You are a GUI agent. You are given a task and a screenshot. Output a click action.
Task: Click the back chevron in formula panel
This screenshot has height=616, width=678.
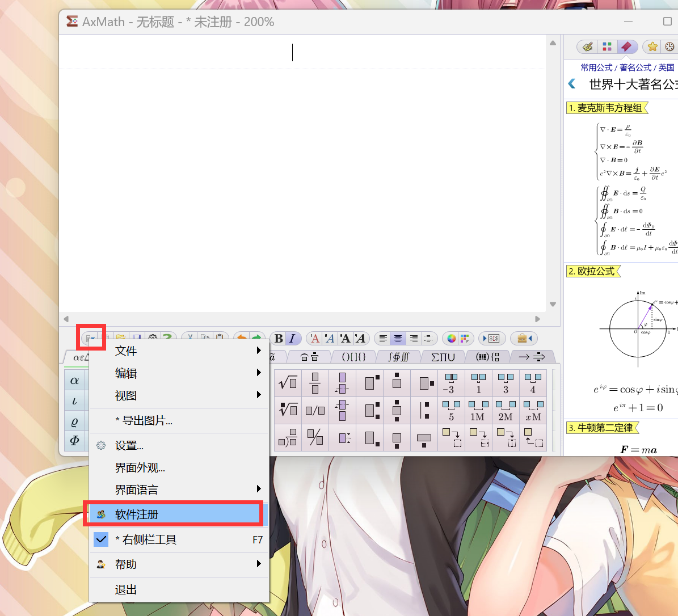coord(572,83)
